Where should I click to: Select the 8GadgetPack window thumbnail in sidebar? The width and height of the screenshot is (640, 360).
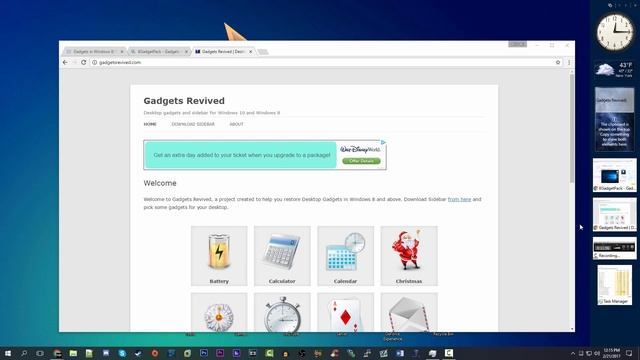click(615, 175)
